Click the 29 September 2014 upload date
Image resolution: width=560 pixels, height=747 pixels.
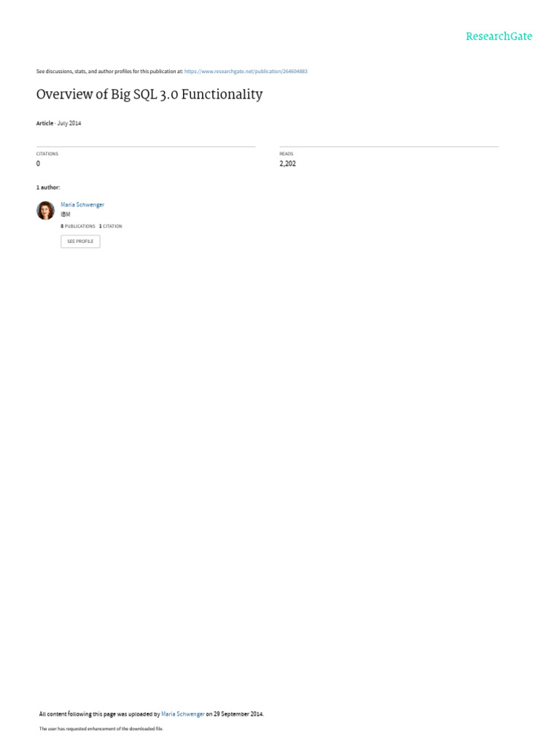[238, 713]
